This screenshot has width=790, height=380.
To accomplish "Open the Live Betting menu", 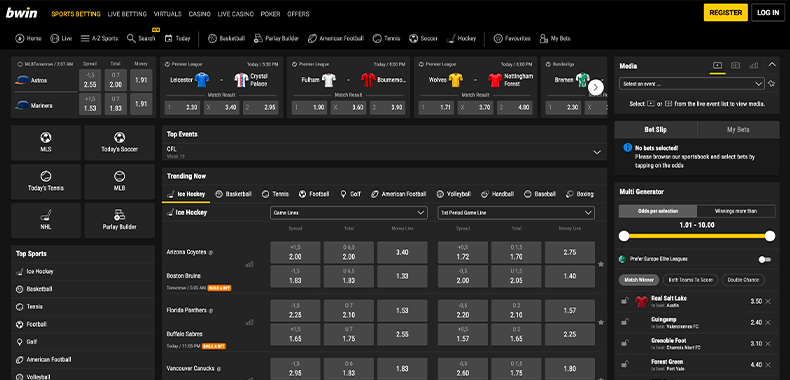I will (x=127, y=14).
